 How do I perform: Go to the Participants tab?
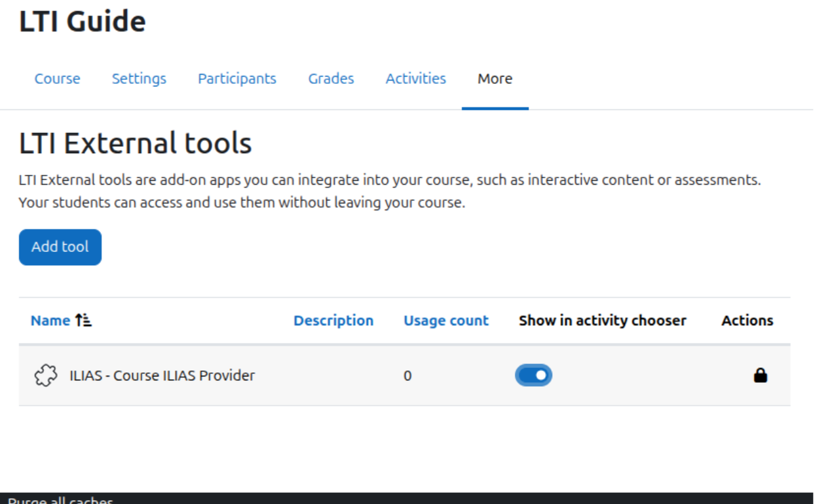pyautogui.click(x=237, y=79)
